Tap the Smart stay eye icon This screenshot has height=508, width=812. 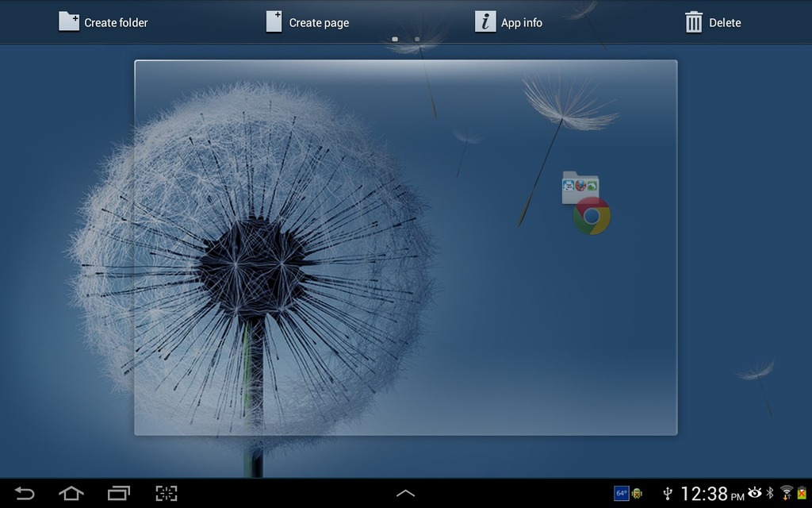point(754,492)
